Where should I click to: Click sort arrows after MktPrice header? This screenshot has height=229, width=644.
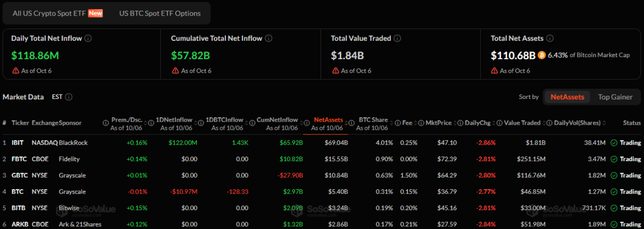(x=455, y=123)
